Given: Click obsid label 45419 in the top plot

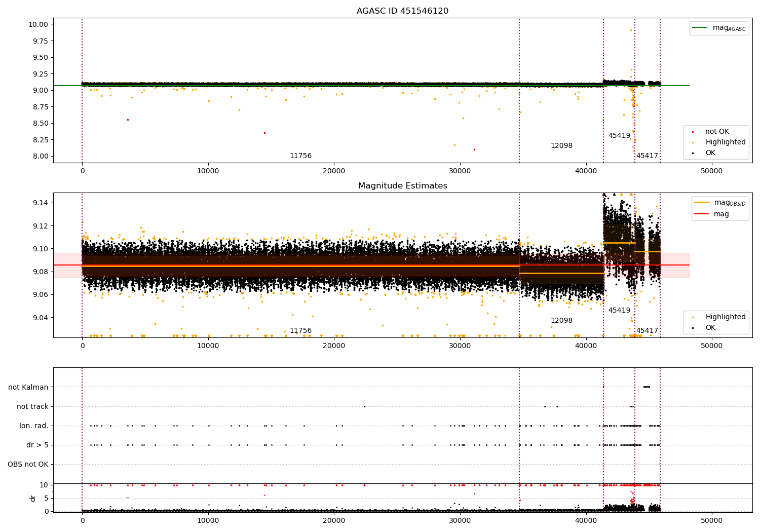Looking at the screenshot, I should point(619,136).
